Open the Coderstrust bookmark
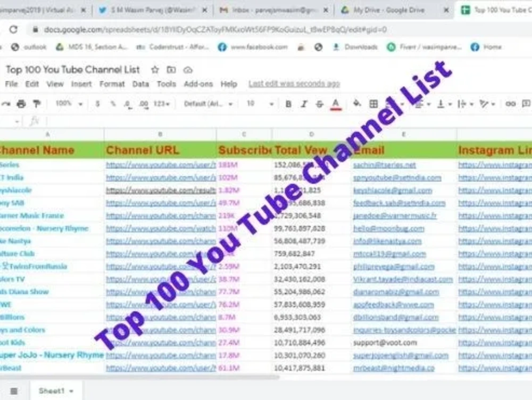 tap(172, 47)
